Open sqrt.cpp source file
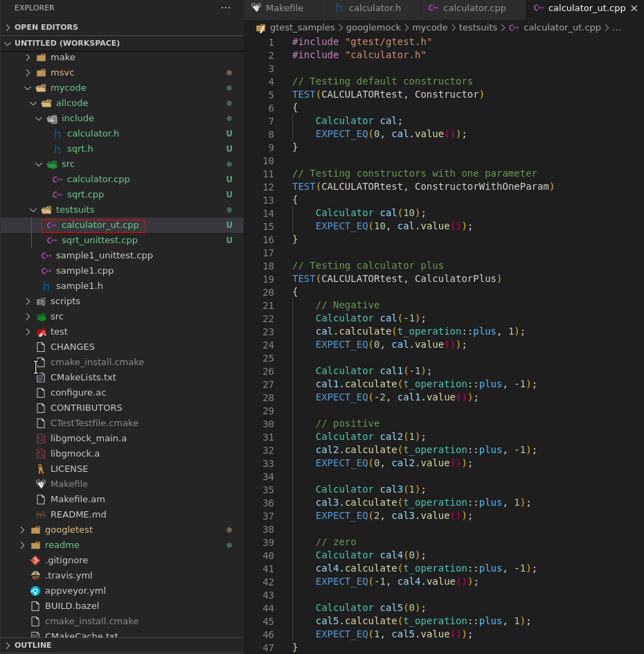This screenshot has height=654, width=644. [85, 195]
